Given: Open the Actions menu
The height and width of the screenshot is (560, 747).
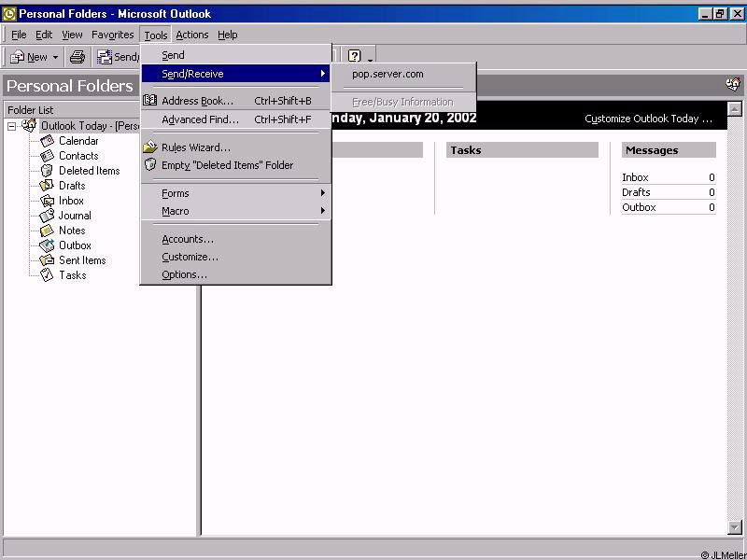Looking at the screenshot, I should click(x=192, y=35).
